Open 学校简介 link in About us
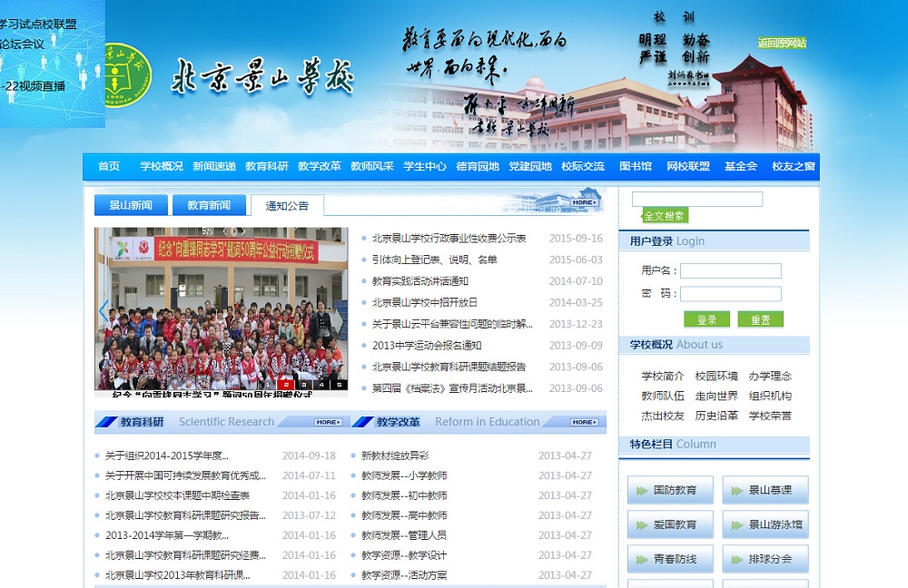 coord(663,377)
